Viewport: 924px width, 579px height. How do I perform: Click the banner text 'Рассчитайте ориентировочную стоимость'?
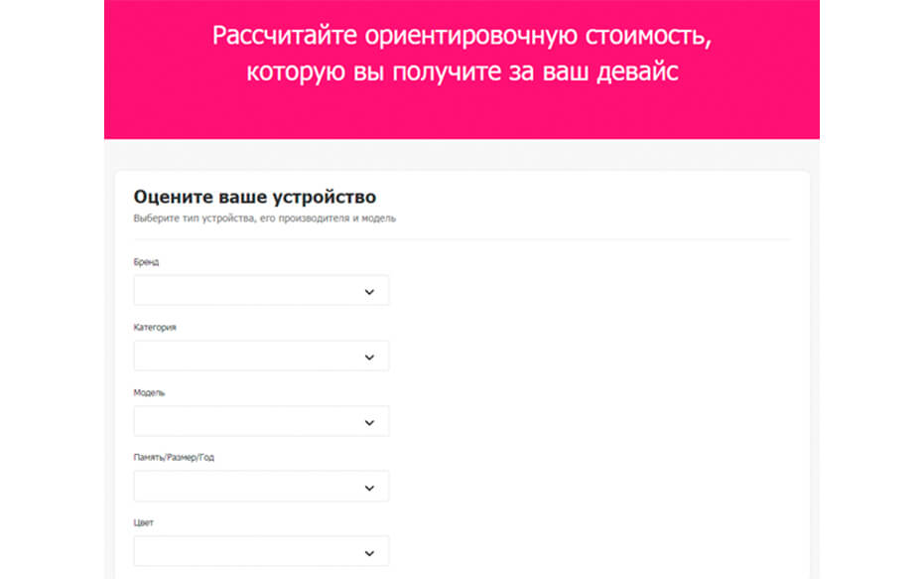click(x=462, y=36)
